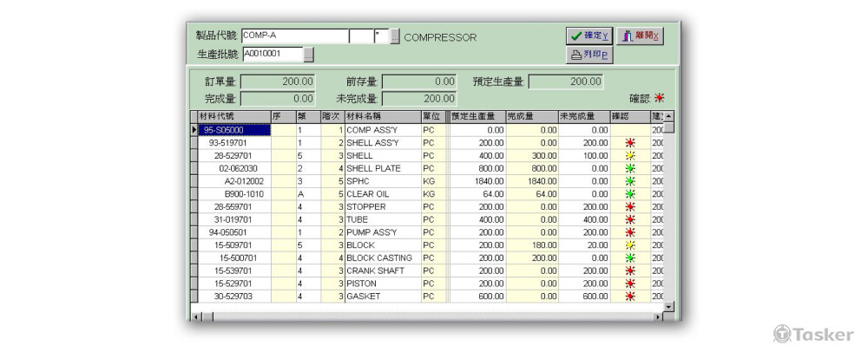
Task: Select material code 28-559701 cell
Action: point(234,206)
